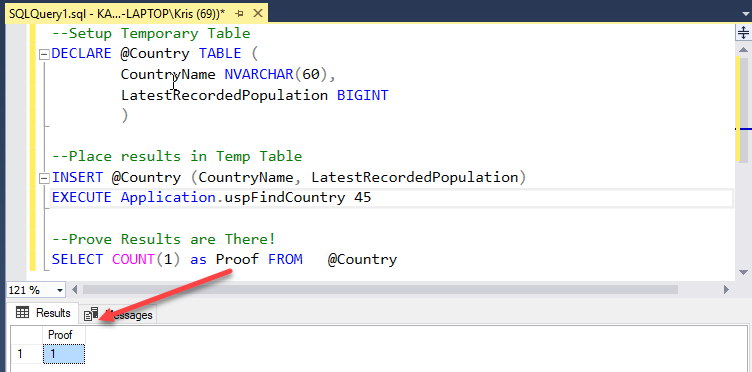This screenshot has height=372, width=752.
Task: Click the horizontal scrollbar left arrow
Action: click(74, 290)
